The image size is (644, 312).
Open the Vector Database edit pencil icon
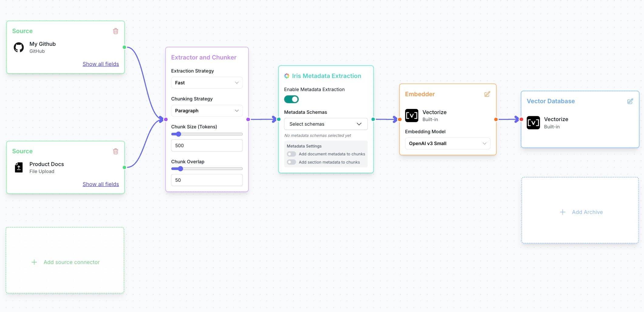pos(630,101)
